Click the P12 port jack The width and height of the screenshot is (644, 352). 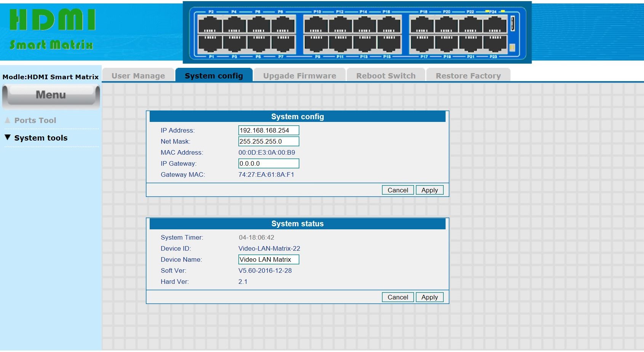click(340, 25)
